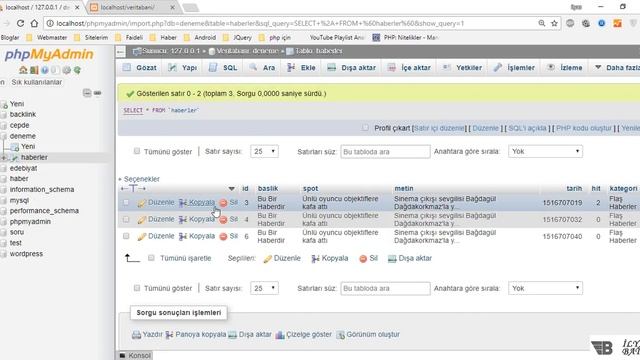Click the zoom magnifier icon in address bar
Image resolution: width=640 pixels, height=360 pixels.
coord(542,24)
